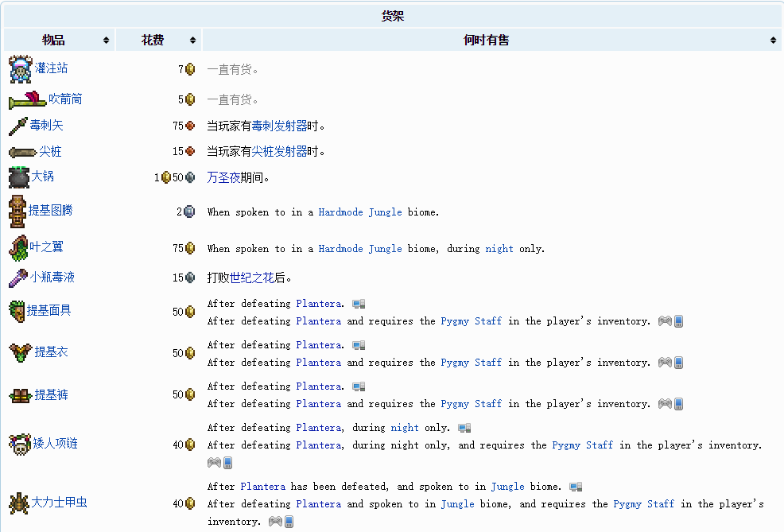Click the 提基裤 pants icon
This screenshot has width=784, height=532.
pos(21,396)
